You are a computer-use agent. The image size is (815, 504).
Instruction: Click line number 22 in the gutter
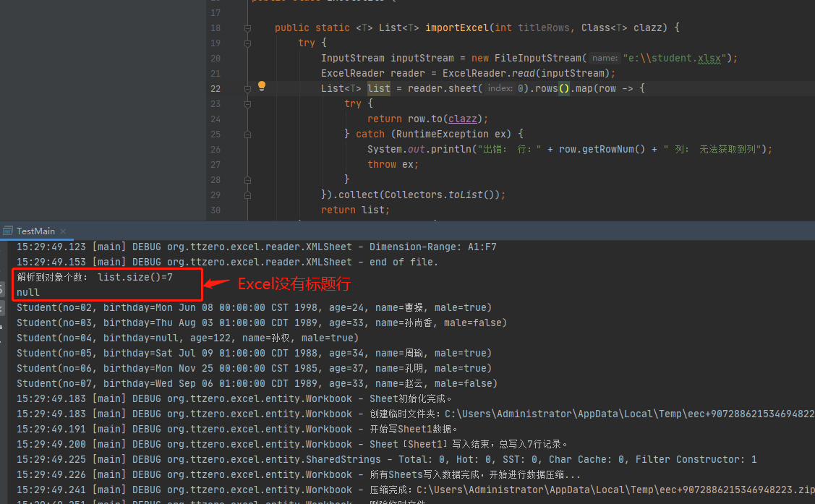click(216, 89)
